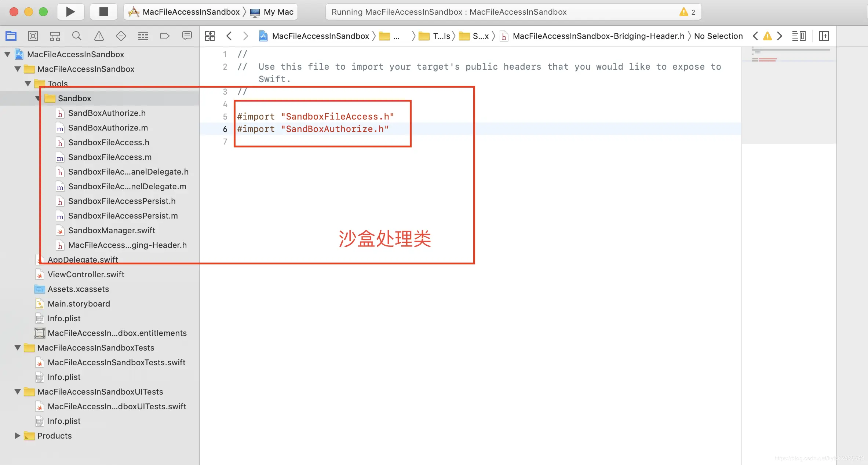Click the minimap code overview
This screenshot has height=465, width=868.
[789, 95]
